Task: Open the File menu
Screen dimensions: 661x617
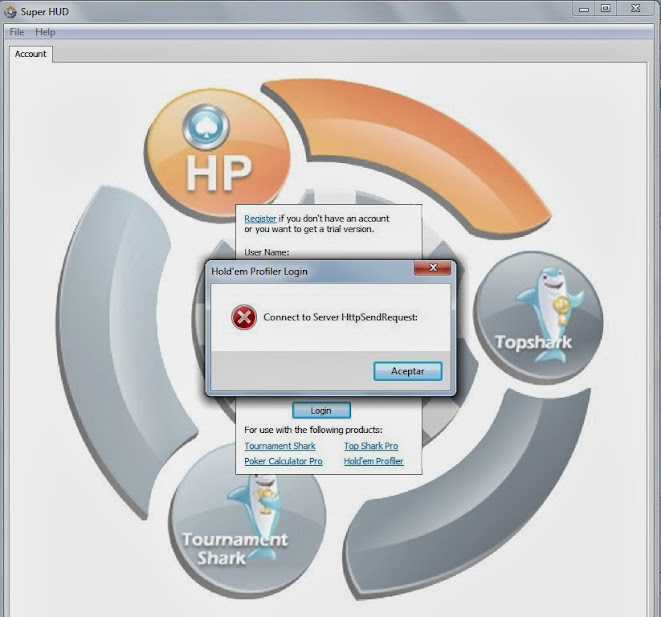Action: point(17,32)
